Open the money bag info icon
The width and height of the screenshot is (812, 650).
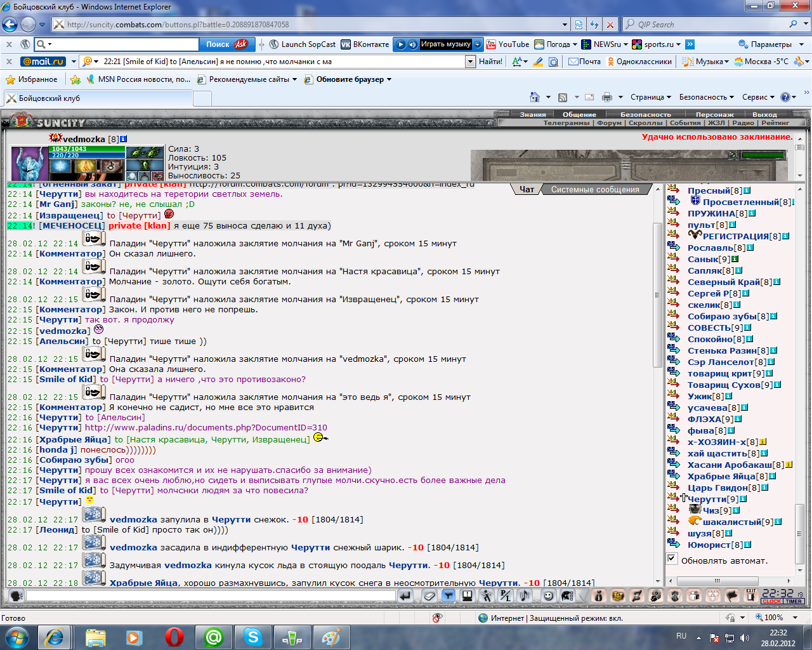click(x=599, y=595)
